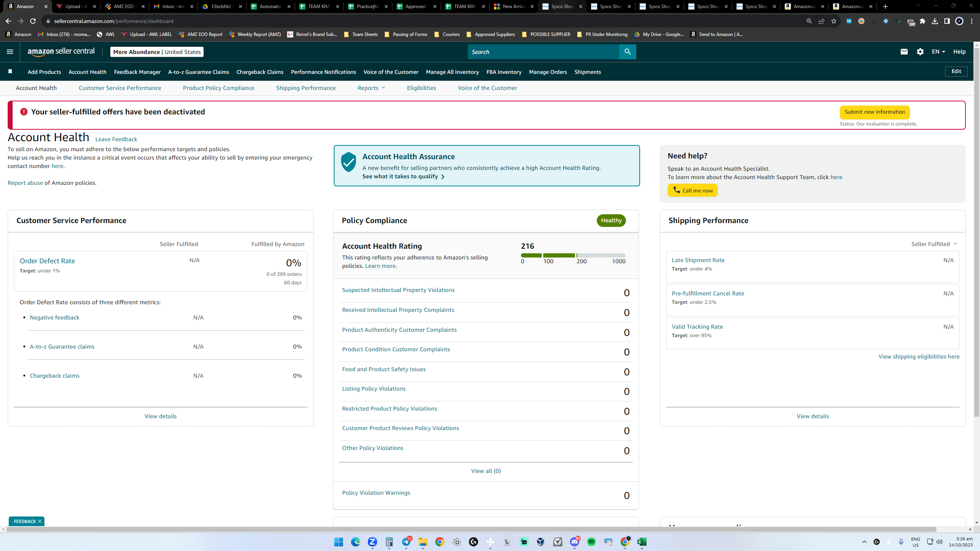980x551 pixels.
Task: Expand the EN language dropdown
Action: tap(938, 52)
